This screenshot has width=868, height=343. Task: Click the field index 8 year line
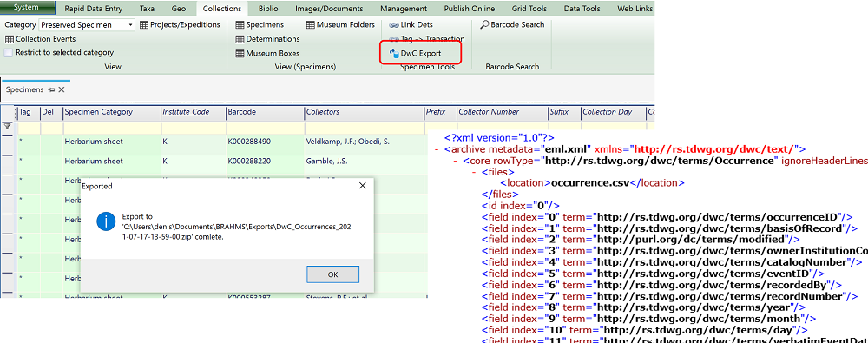pos(643,307)
